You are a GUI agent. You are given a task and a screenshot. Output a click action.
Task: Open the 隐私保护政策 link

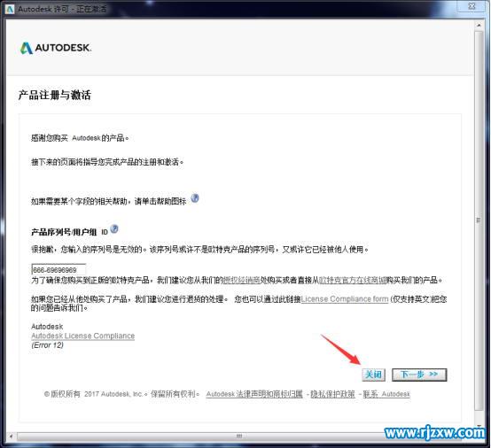click(332, 394)
